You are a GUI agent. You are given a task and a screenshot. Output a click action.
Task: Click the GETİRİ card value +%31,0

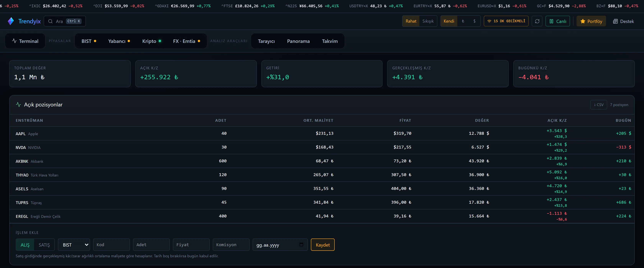pyautogui.click(x=278, y=77)
